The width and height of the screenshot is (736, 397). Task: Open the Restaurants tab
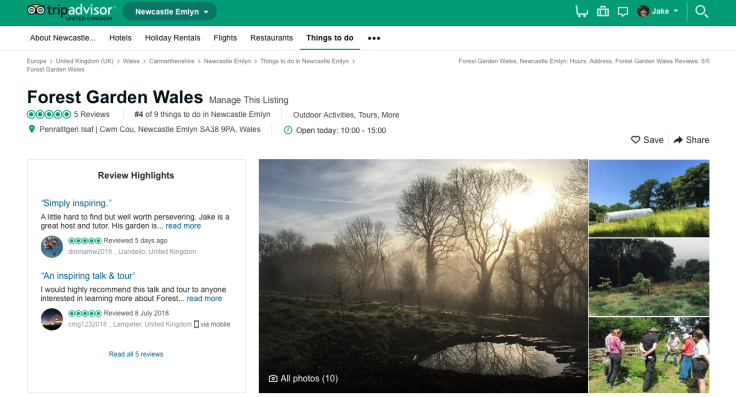pos(271,38)
